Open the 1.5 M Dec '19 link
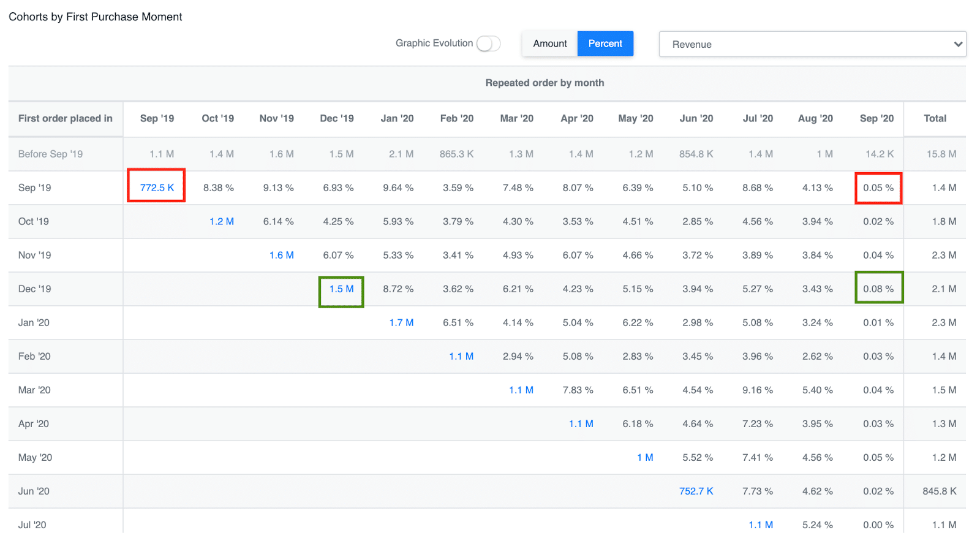This screenshot has width=980, height=546. 341,289
